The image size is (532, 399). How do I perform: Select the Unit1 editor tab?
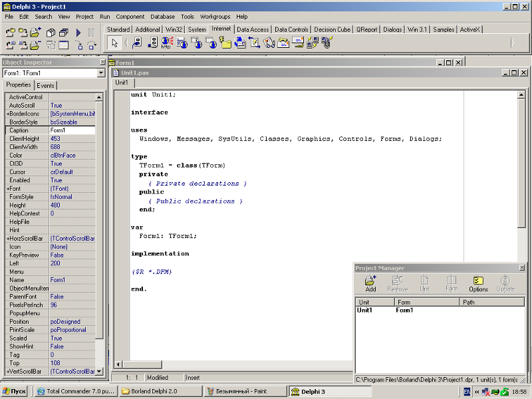122,82
